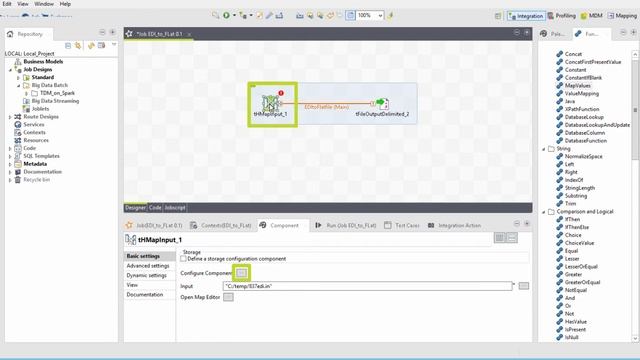Open the Window menu
This screenshot has width=640, height=360.
[44, 4]
